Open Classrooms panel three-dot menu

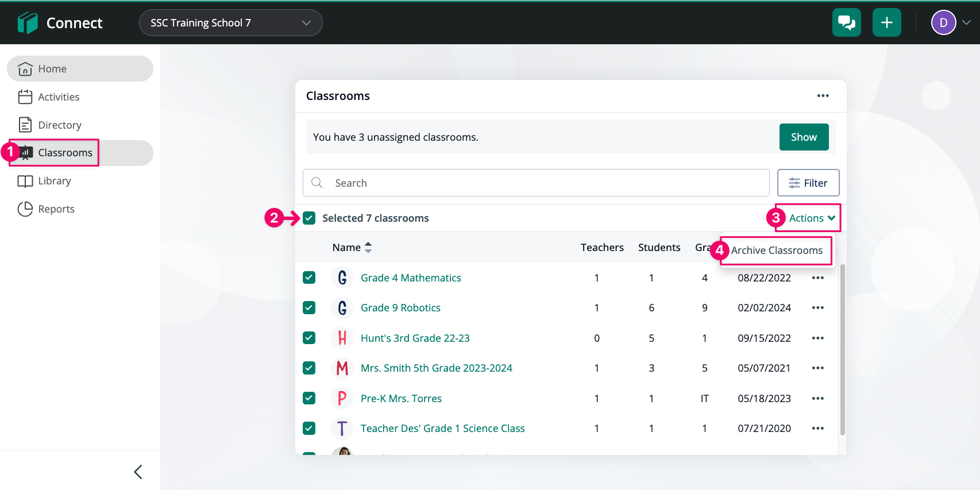tap(823, 96)
